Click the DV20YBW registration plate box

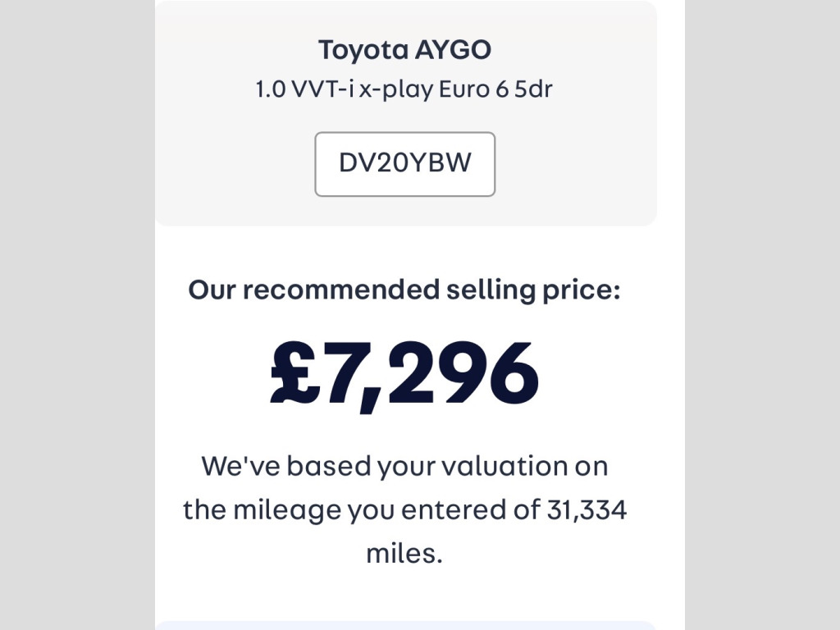(x=404, y=164)
